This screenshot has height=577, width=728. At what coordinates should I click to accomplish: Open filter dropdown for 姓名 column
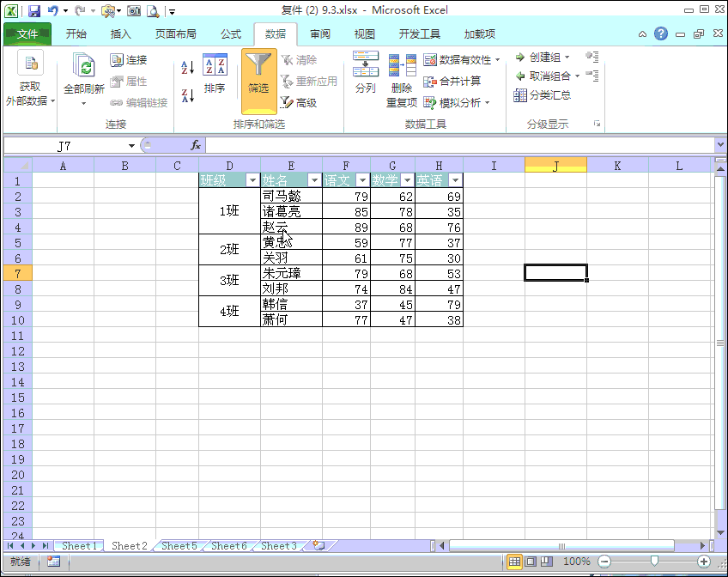click(314, 180)
